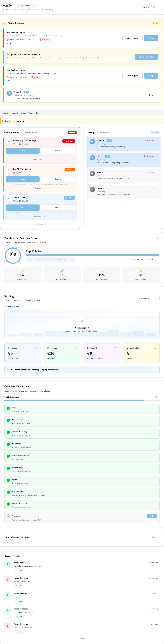Viewport: 164px width, 644px height.
Task: Open View details for Nina K. request
Action: coord(40,217)
